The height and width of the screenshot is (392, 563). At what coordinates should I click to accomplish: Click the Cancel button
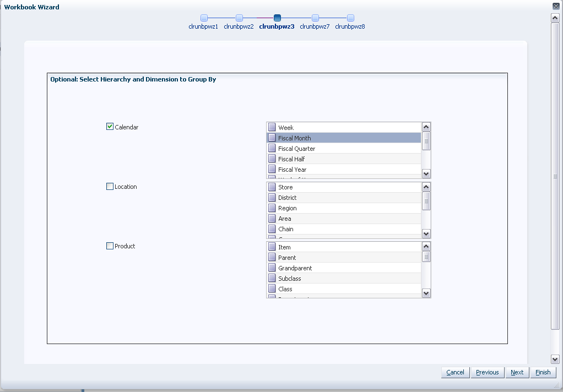point(455,372)
